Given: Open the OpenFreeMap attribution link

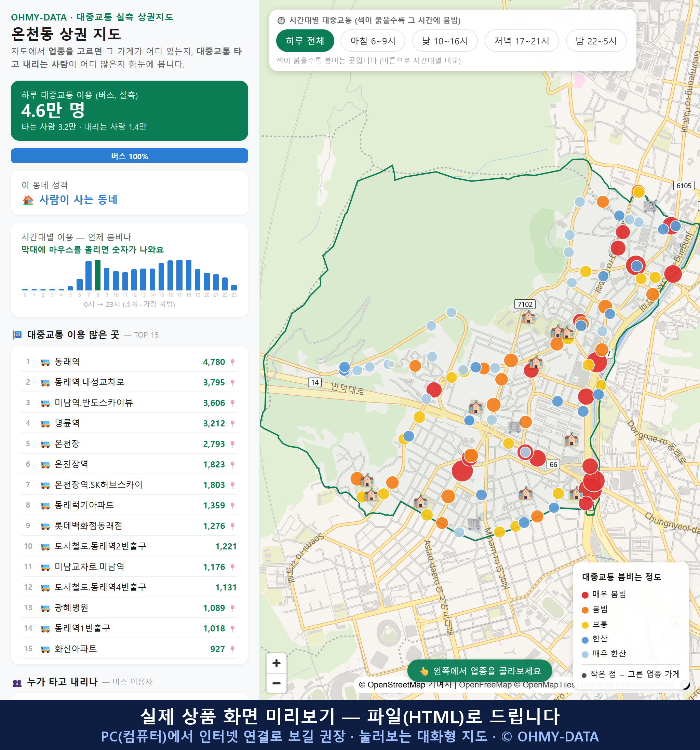Looking at the screenshot, I should click(485, 685).
